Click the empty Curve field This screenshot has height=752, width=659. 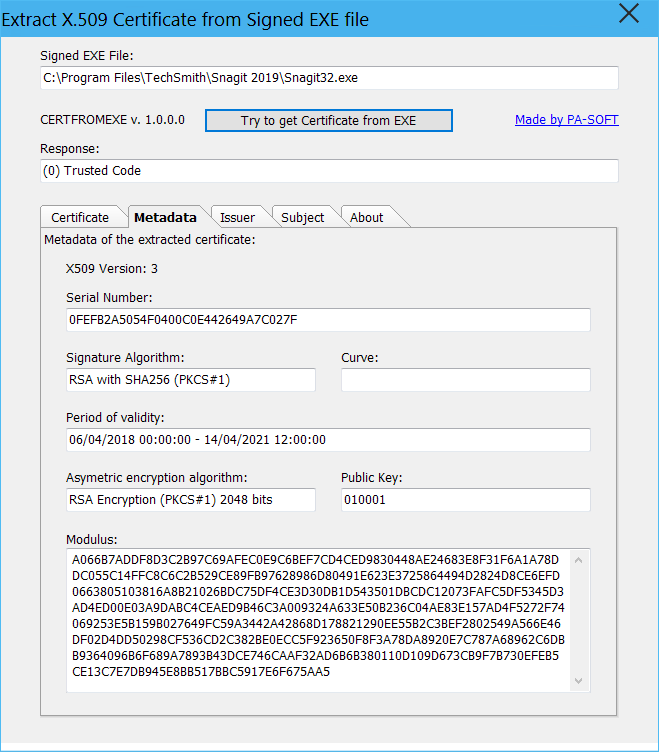coord(465,380)
